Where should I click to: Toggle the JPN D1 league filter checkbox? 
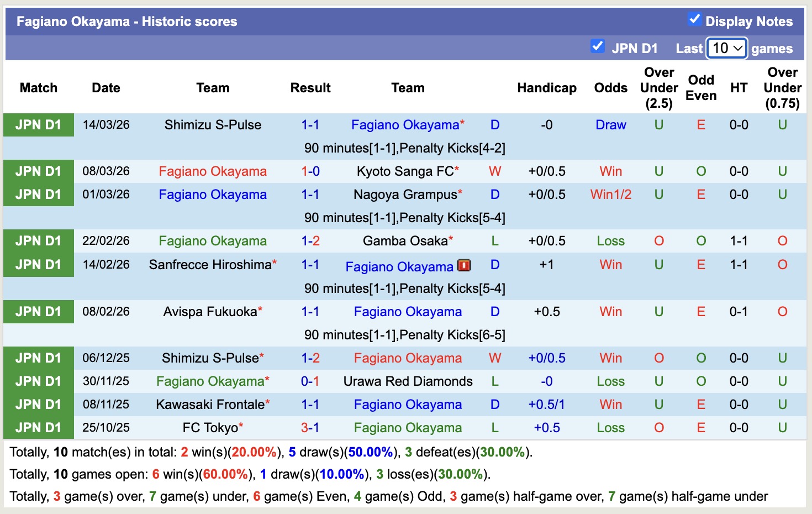click(598, 46)
